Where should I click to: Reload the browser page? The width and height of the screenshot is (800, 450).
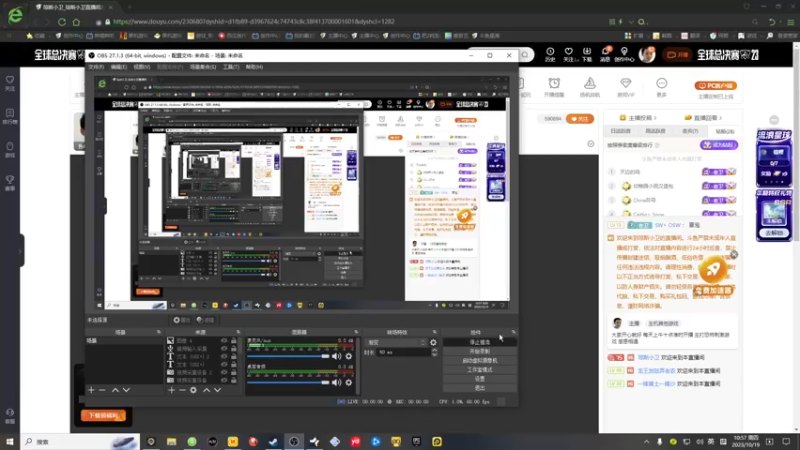point(62,22)
